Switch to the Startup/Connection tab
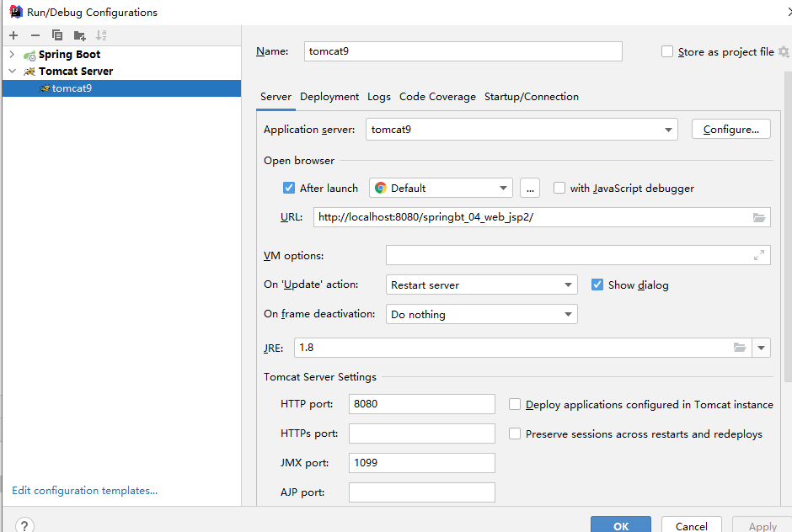 532,97
